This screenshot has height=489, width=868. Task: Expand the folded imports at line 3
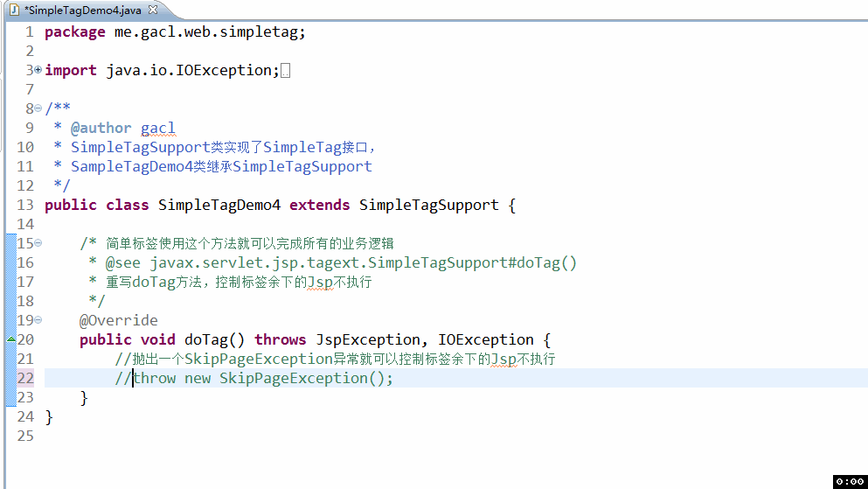[38, 70]
